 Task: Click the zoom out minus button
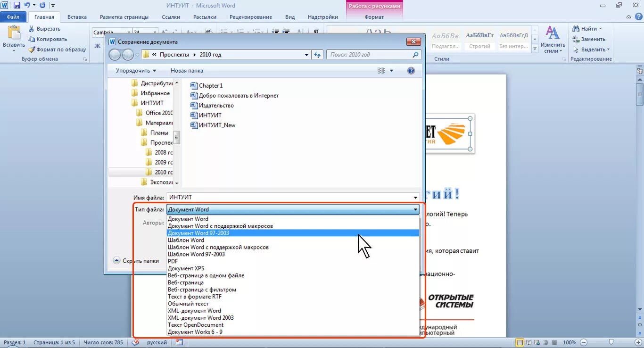584,342
